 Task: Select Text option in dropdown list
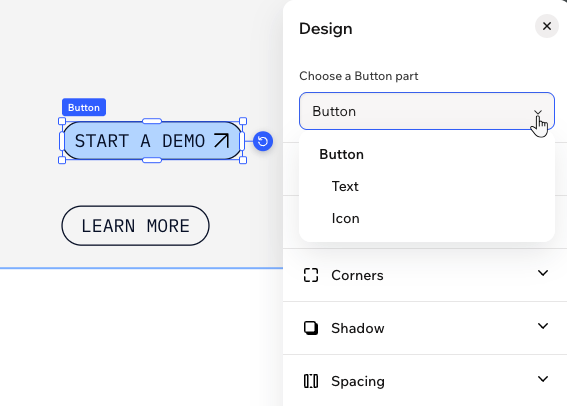point(427,186)
